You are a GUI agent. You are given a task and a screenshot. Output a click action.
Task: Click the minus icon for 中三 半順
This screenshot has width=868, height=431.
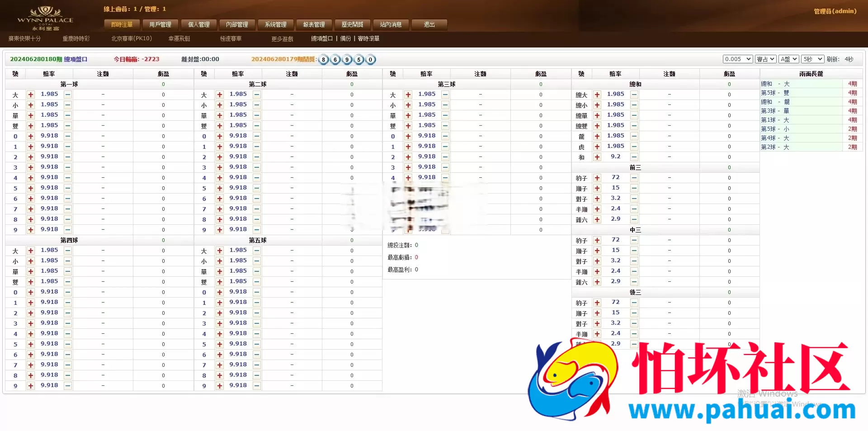(x=634, y=271)
